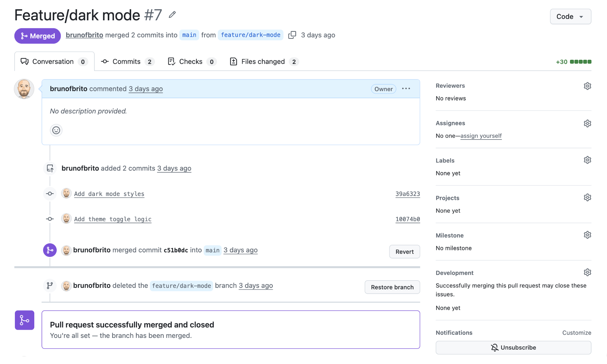This screenshot has width=607, height=364.
Task: Open the Reviewers gear settings
Action: (x=587, y=86)
